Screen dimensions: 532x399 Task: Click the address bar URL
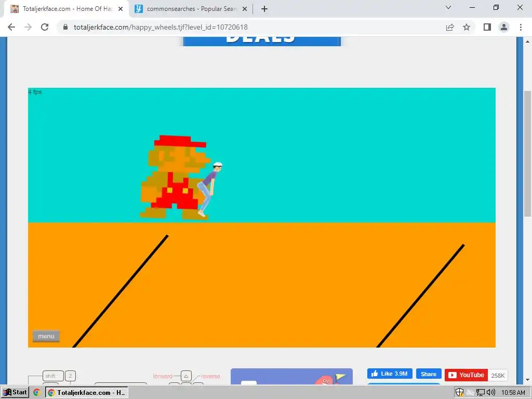coord(161,27)
